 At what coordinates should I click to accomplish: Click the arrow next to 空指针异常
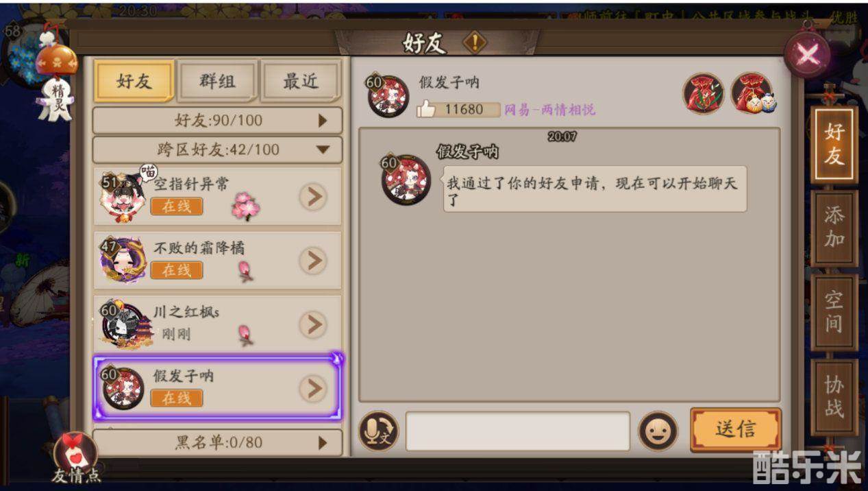click(313, 197)
